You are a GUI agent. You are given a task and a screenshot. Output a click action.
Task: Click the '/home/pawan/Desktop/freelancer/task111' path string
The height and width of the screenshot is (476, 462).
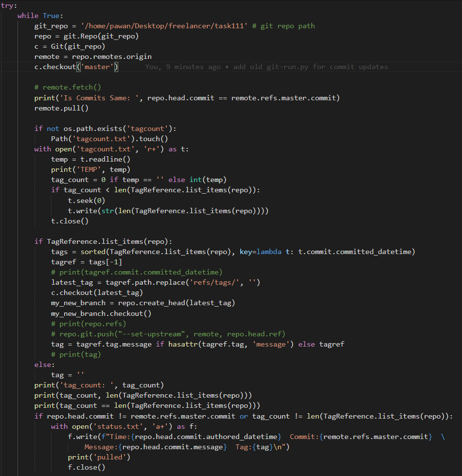[x=164, y=26]
